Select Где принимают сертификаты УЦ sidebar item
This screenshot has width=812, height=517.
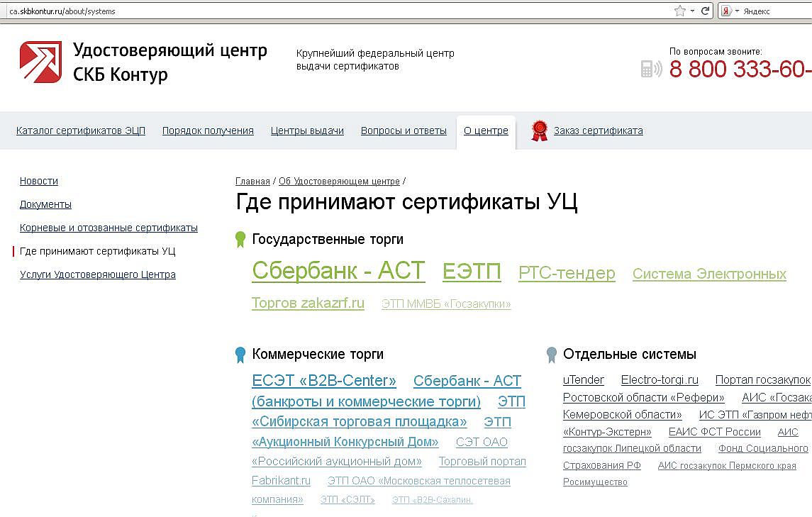(x=97, y=251)
